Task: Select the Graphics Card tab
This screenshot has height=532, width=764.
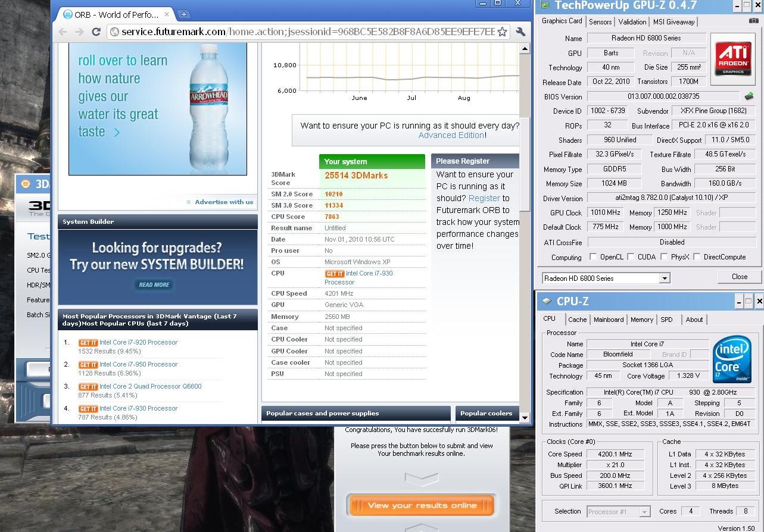Action: [562, 21]
